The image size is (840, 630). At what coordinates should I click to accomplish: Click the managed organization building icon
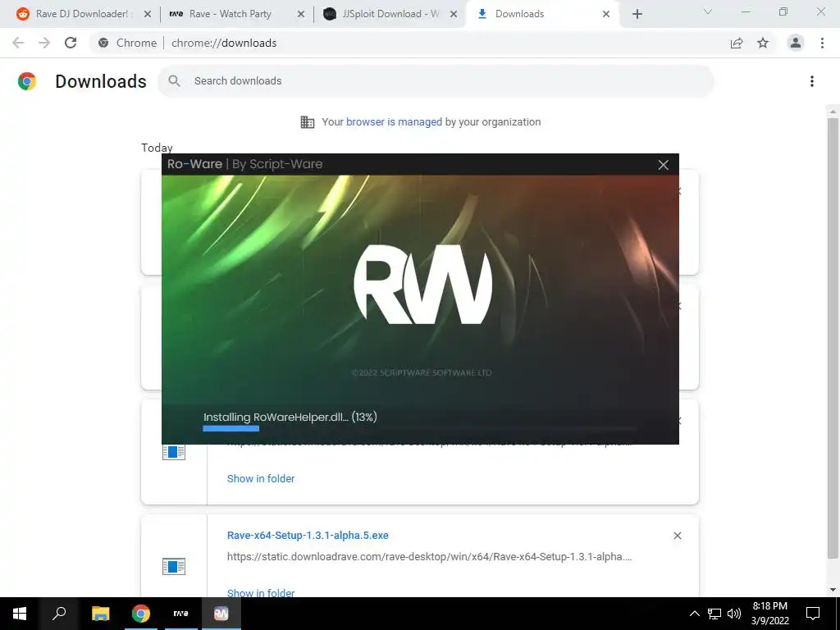tap(308, 122)
